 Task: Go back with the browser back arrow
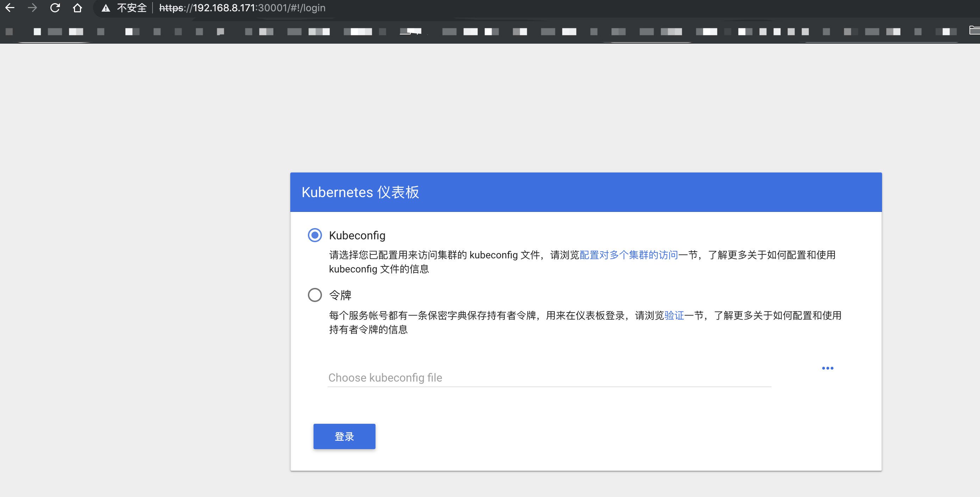click(x=10, y=8)
